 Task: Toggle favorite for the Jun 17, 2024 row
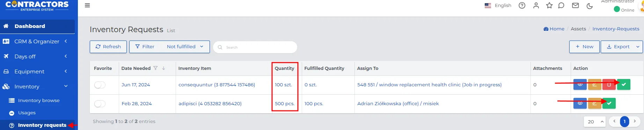pos(100,85)
